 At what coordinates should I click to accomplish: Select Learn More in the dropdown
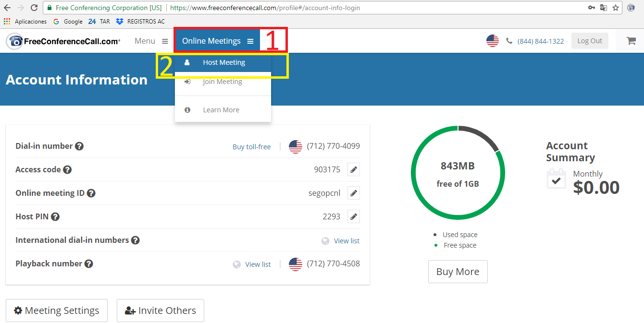coord(221,110)
